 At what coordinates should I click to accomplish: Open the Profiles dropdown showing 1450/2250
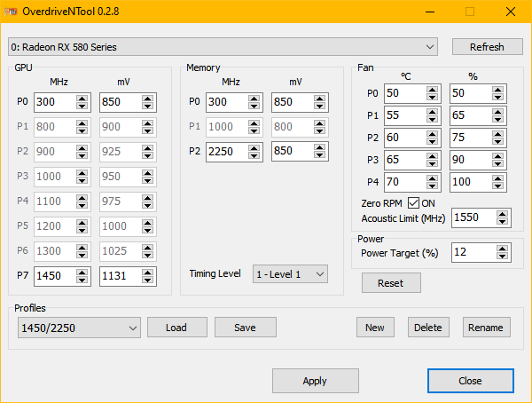click(x=80, y=328)
